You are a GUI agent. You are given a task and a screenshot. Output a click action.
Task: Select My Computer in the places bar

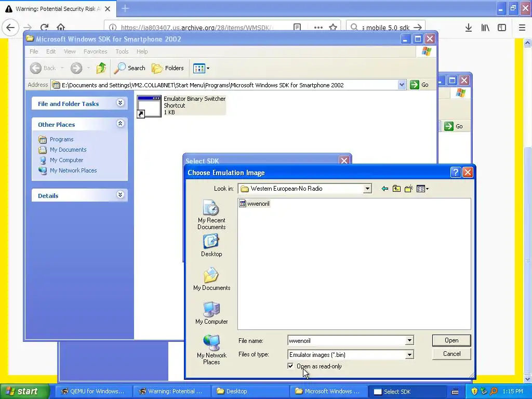coord(211,313)
